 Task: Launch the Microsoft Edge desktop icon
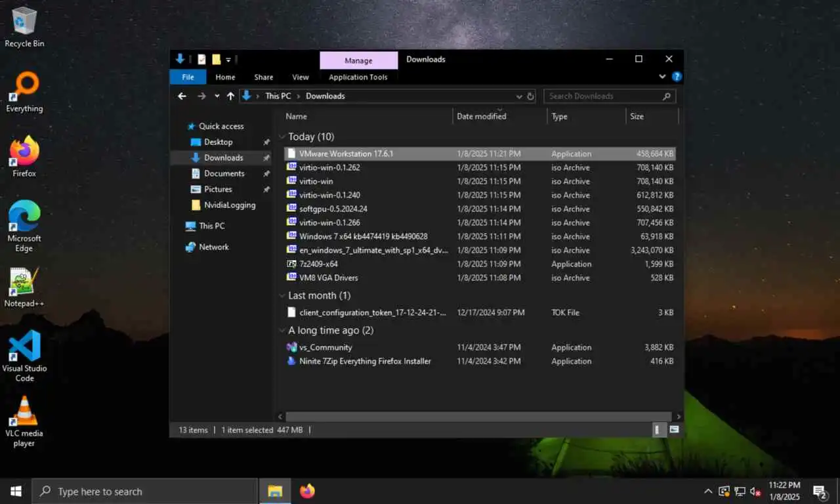(24, 226)
